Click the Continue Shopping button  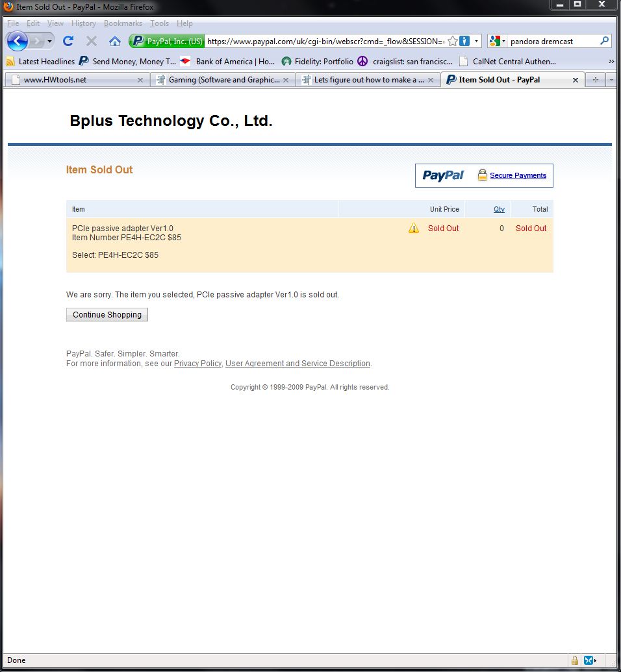[x=107, y=314]
